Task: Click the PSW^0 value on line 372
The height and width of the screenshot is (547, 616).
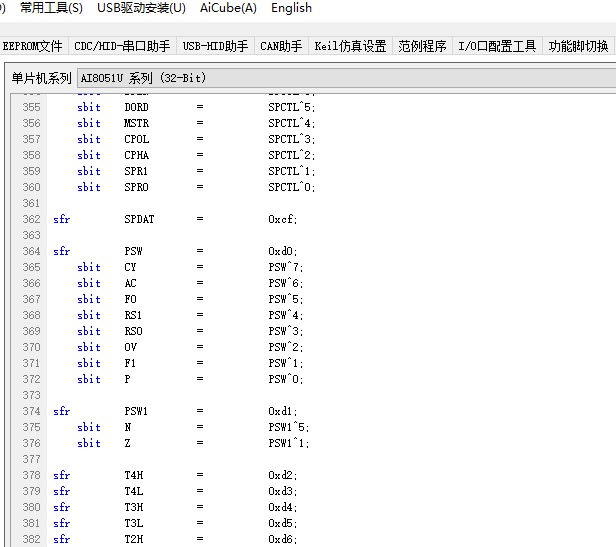Action: 286,379
